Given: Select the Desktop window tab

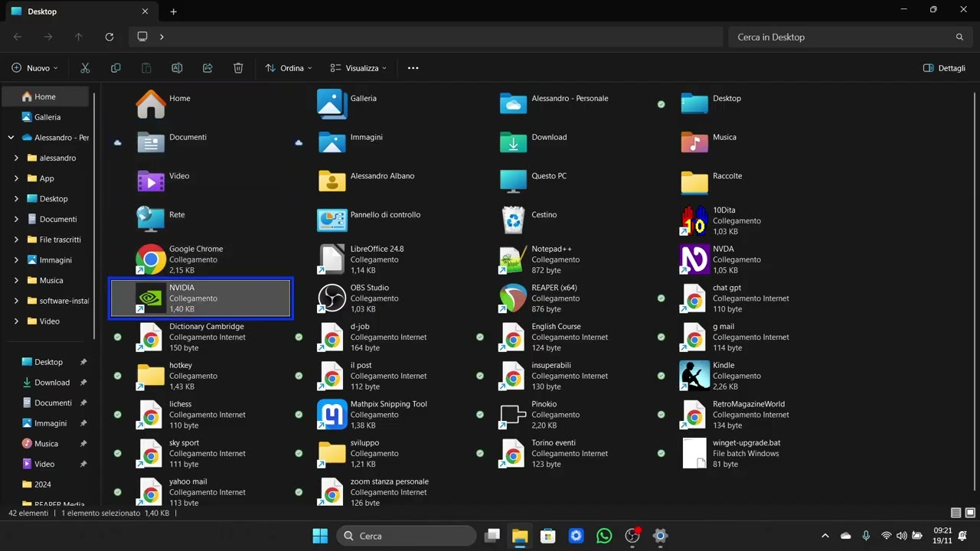Looking at the screenshot, I should [80, 11].
